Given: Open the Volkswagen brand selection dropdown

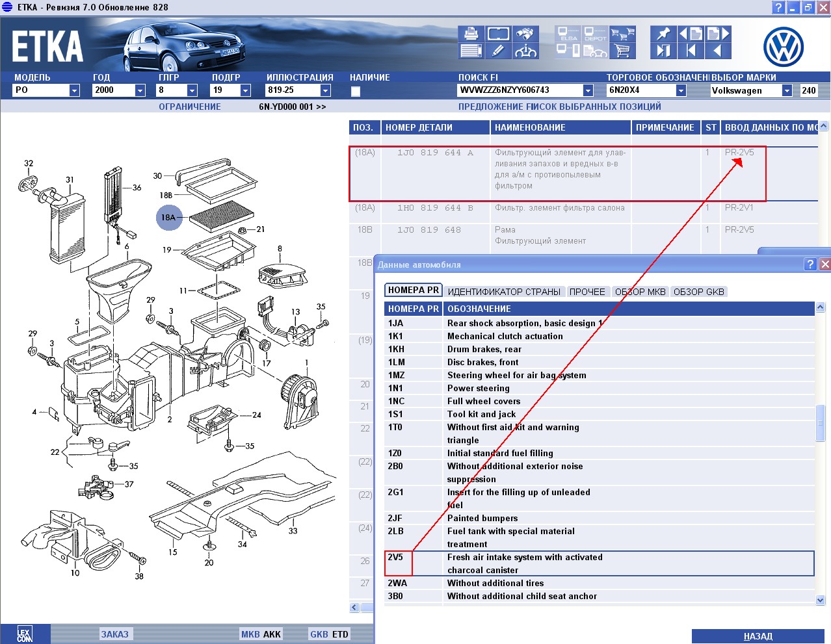Looking at the screenshot, I should point(787,91).
